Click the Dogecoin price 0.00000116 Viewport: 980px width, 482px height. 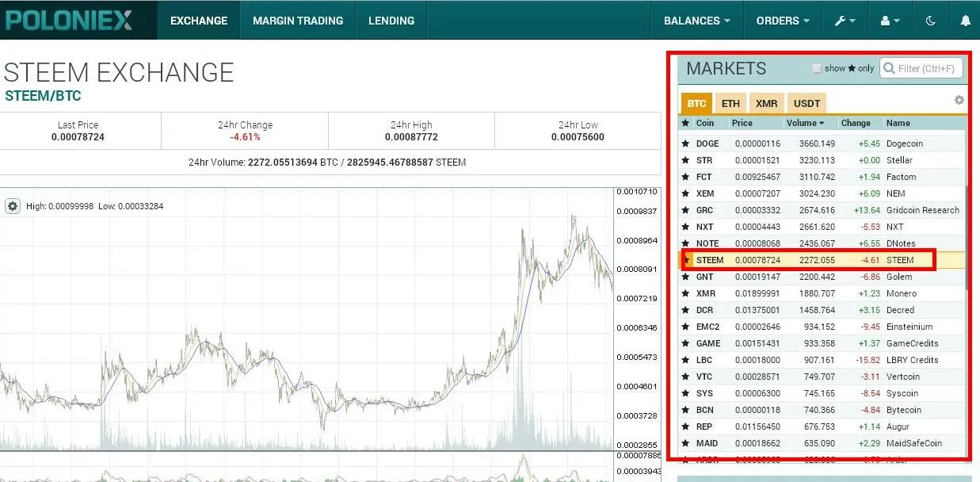coord(757,143)
